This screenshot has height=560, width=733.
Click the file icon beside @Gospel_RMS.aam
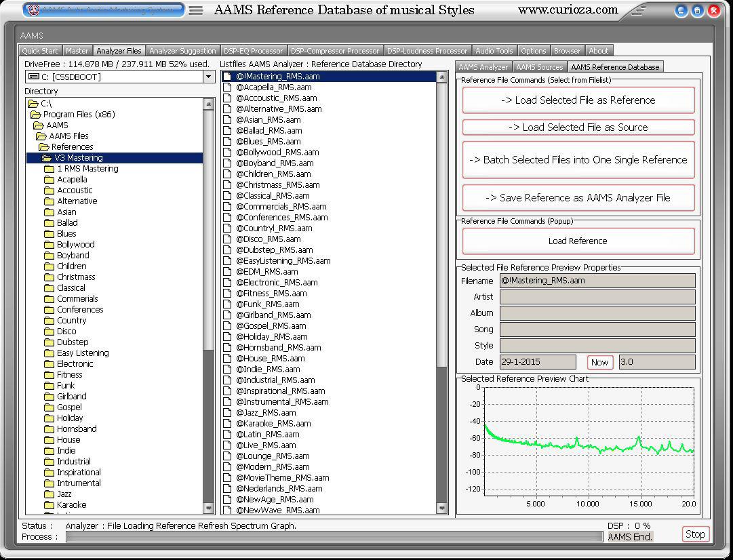tap(227, 326)
